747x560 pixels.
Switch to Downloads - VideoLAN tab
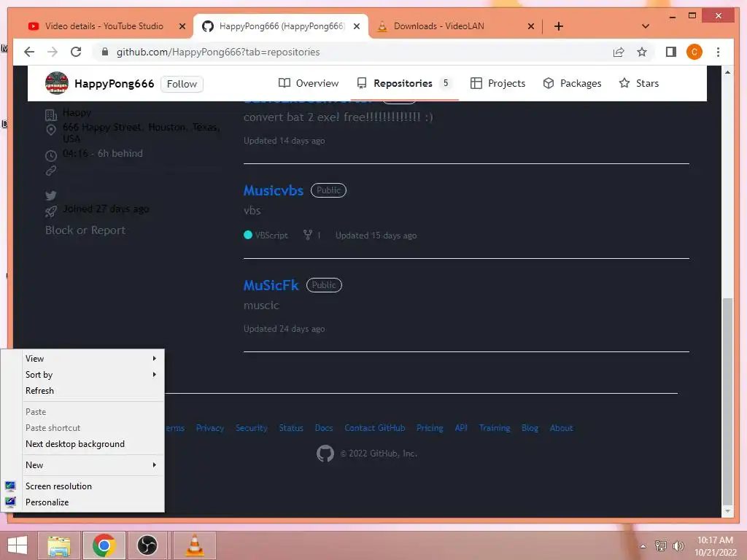(438, 26)
